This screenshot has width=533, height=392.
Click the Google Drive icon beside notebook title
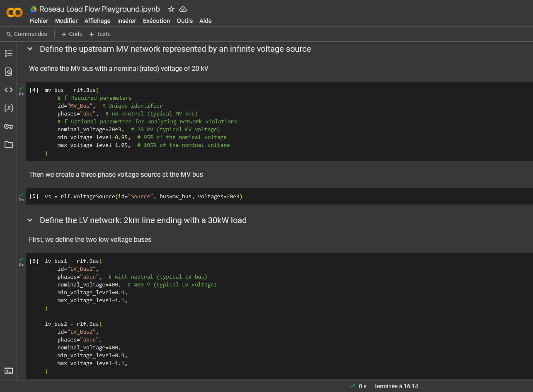click(34, 9)
